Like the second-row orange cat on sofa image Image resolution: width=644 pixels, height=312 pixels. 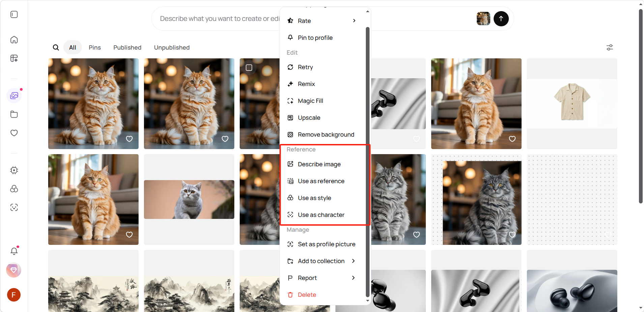click(x=129, y=235)
